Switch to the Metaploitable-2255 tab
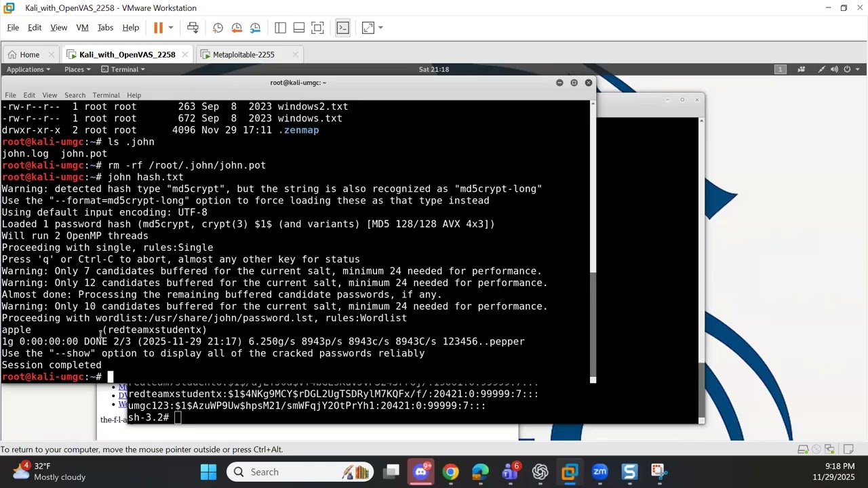 pyautogui.click(x=243, y=54)
